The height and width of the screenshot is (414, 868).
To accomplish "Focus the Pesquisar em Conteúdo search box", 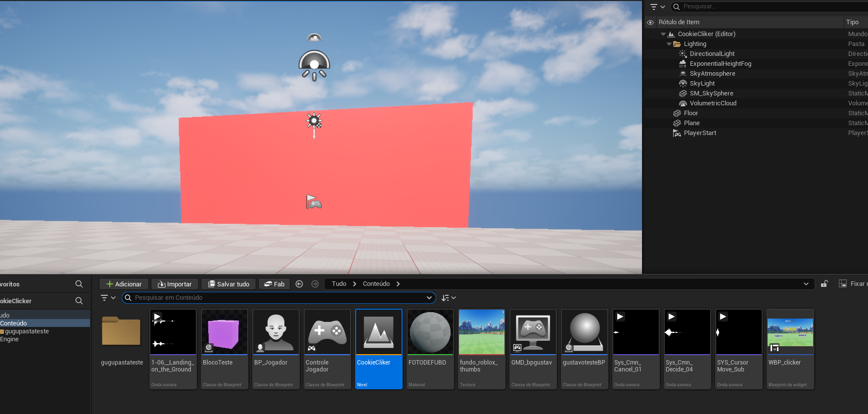I will 279,298.
